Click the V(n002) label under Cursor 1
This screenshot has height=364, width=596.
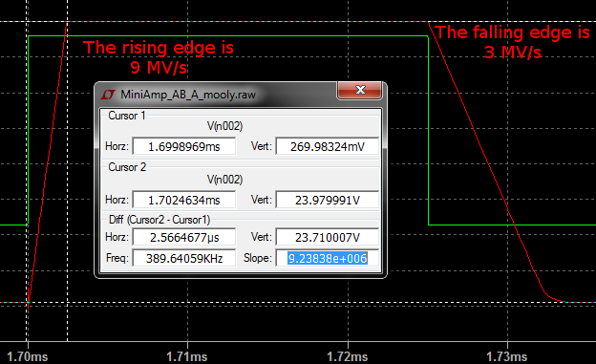224,126
